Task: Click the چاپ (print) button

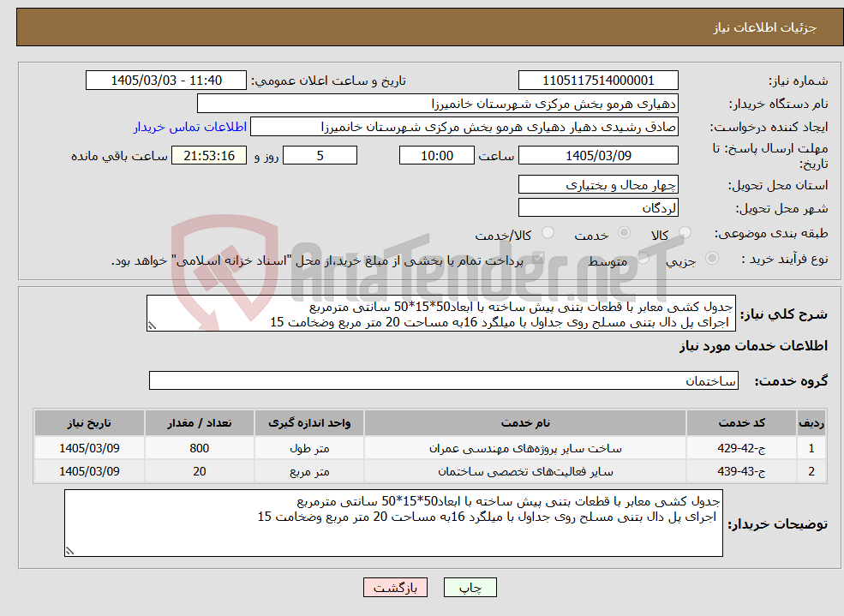Action: (x=470, y=588)
